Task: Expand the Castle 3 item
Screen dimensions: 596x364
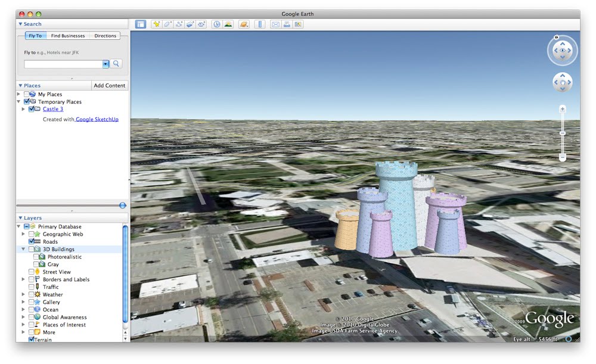Action: click(x=23, y=109)
